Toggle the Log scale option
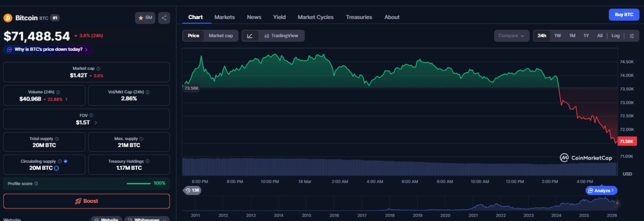This screenshot has width=644, height=221. [615, 36]
